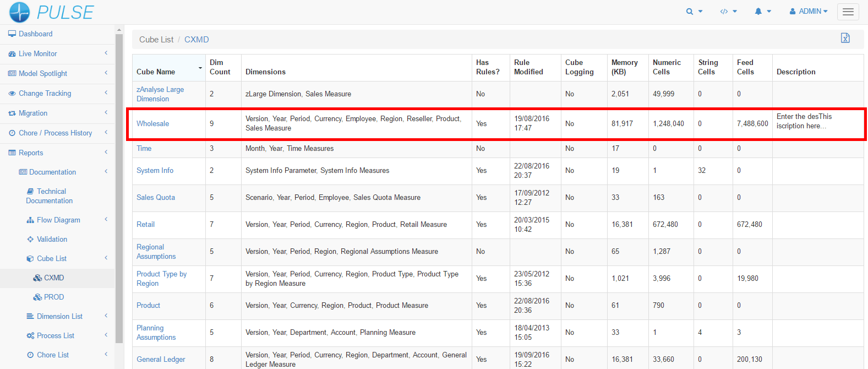
Task: Select Technical Documentation in sidebar
Action: point(51,196)
